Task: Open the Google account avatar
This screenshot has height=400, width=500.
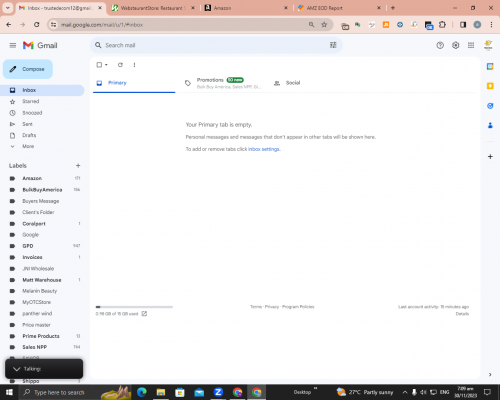Action: [488, 45]
